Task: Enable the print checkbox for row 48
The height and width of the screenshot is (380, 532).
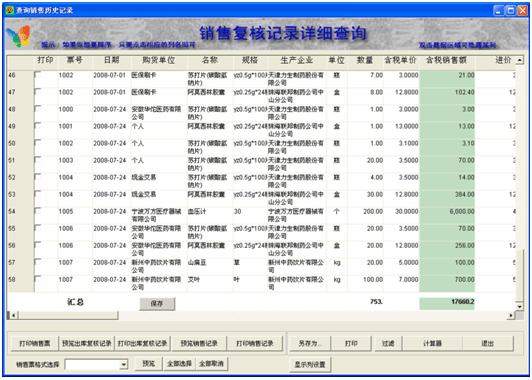Action: click(x=38, y=109)
